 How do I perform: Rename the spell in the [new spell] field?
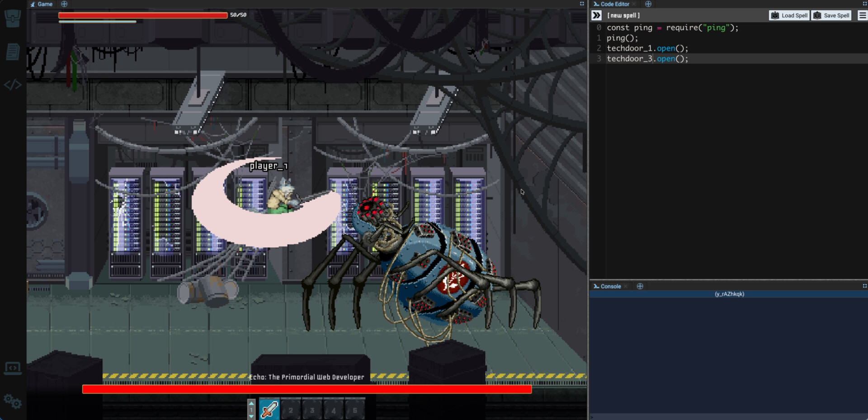[x=624, y=15]
